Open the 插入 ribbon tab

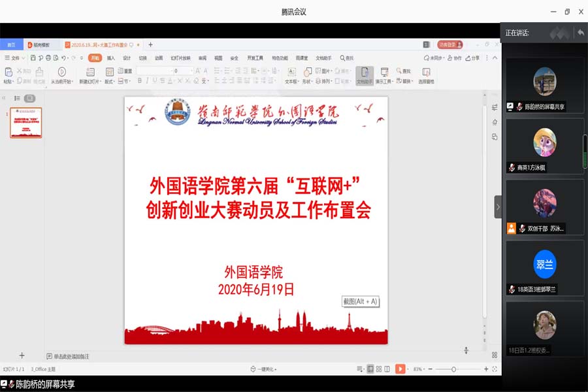point(111,58)
